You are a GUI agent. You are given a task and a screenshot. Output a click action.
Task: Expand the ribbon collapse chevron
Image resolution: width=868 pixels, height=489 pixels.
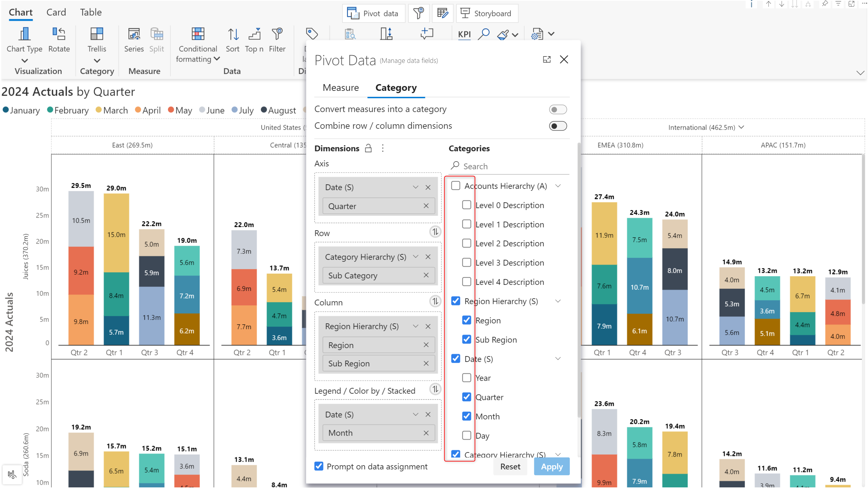click(860, 73)
